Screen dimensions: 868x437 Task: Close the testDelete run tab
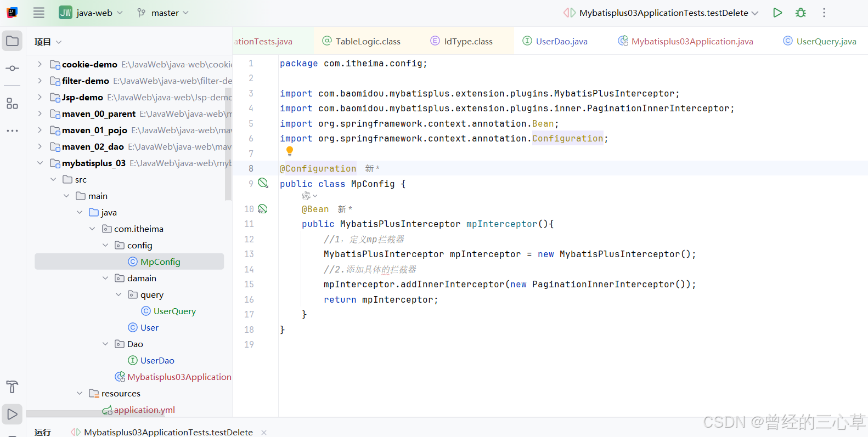(x=264, y=433)
